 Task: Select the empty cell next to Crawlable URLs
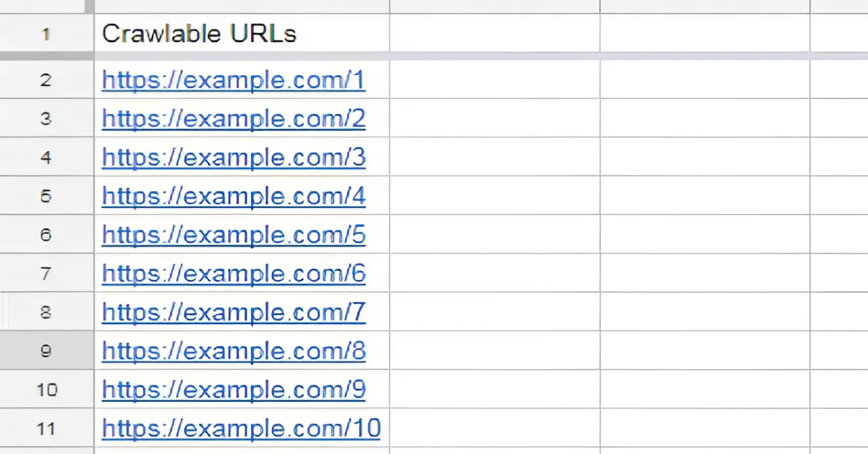click(495, 33)
